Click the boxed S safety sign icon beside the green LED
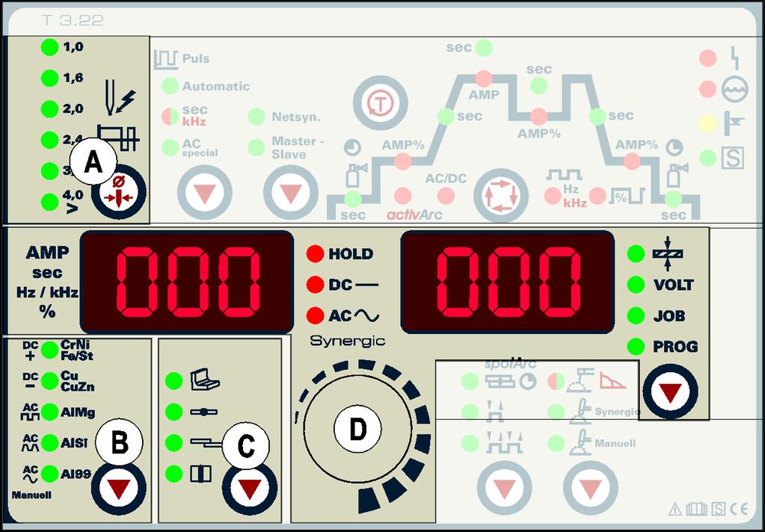Screen dimensions: 765x532 pyautogui.click(x=734, y=158)
